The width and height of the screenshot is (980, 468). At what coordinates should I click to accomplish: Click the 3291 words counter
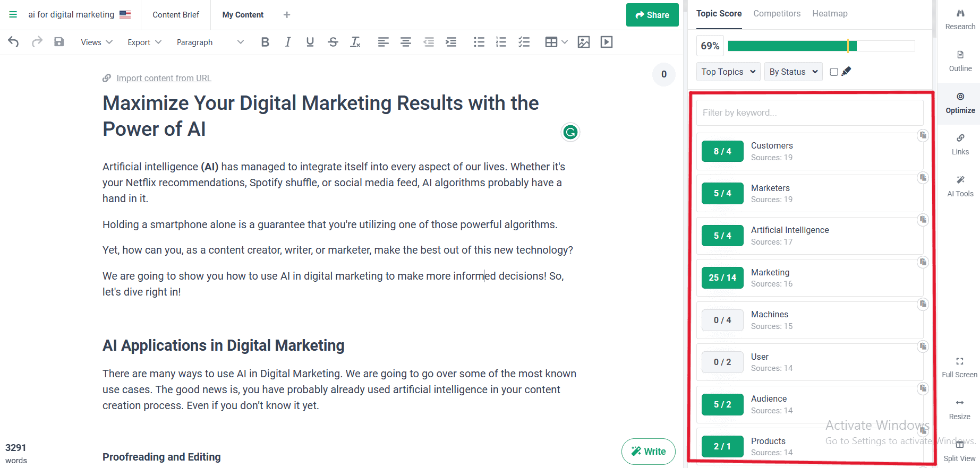pos(16,454)
